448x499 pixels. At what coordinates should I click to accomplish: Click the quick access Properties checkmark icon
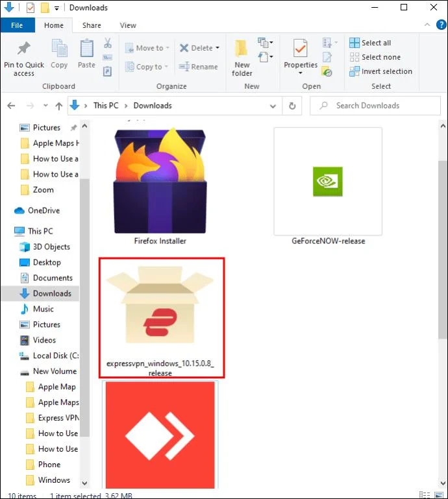[x=31, y=8]
